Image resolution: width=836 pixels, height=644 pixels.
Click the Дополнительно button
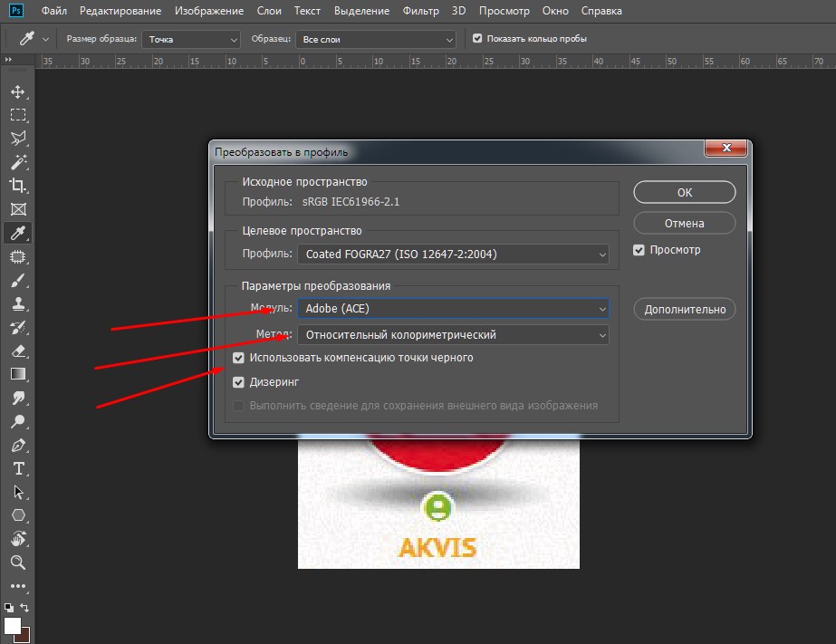pyautogui.click(x=685, y=309)
